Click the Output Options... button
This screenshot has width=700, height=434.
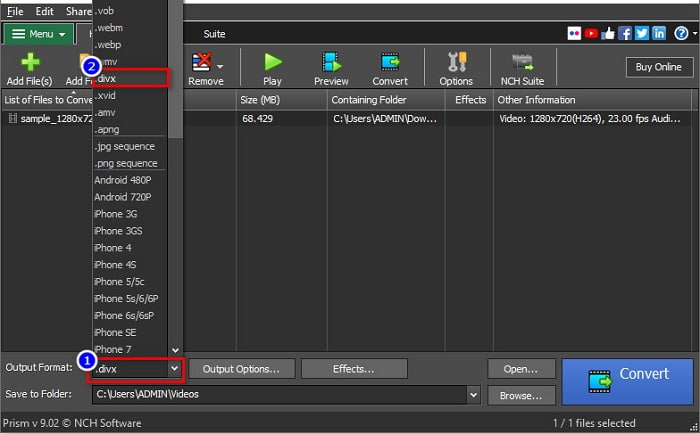click(x=242, y=369)
